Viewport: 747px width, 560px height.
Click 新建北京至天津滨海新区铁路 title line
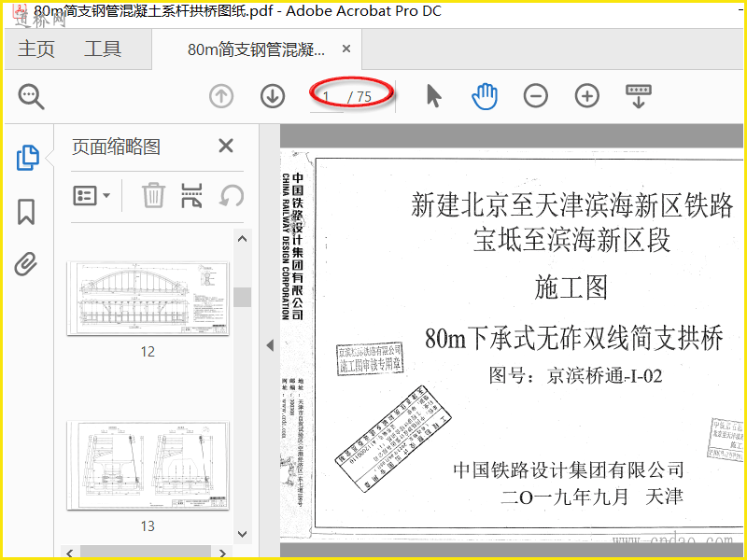[x=571, y=205]
